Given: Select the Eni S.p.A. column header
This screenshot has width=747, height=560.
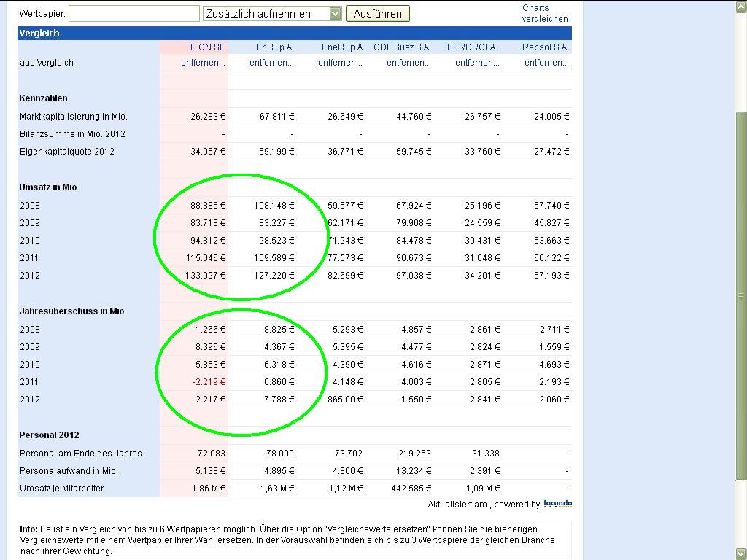Looking at the screenshot, I should point(274,47).
